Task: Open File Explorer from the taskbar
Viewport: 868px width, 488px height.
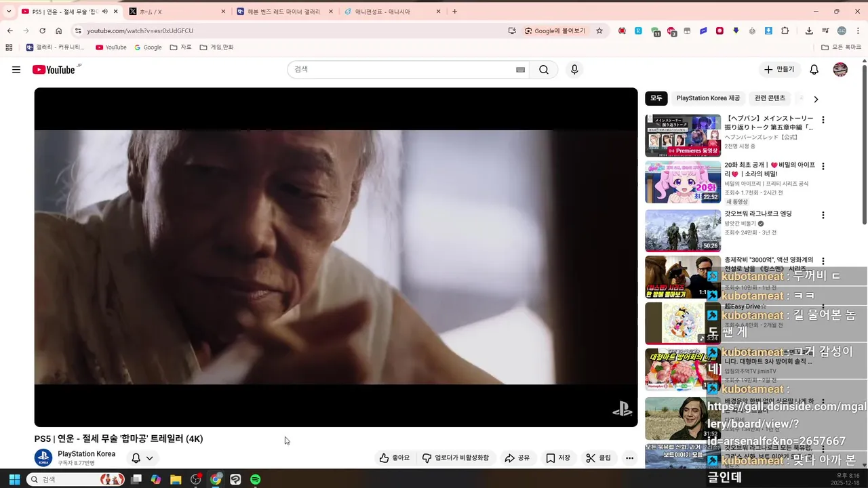Action: pyautogui.click(x=176, y=479)
